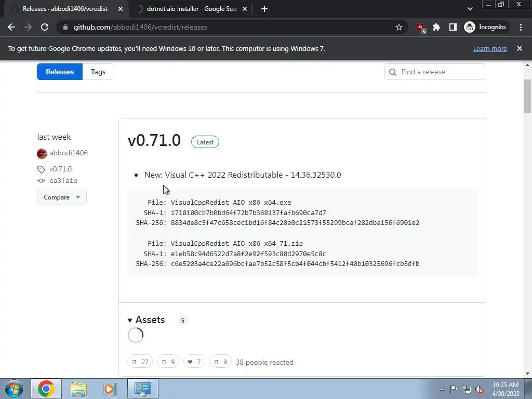Open the Learn more link
Image resolution: width=532 pixels, height=399 pixels.
pyautogui.click(x=490, y=48)
